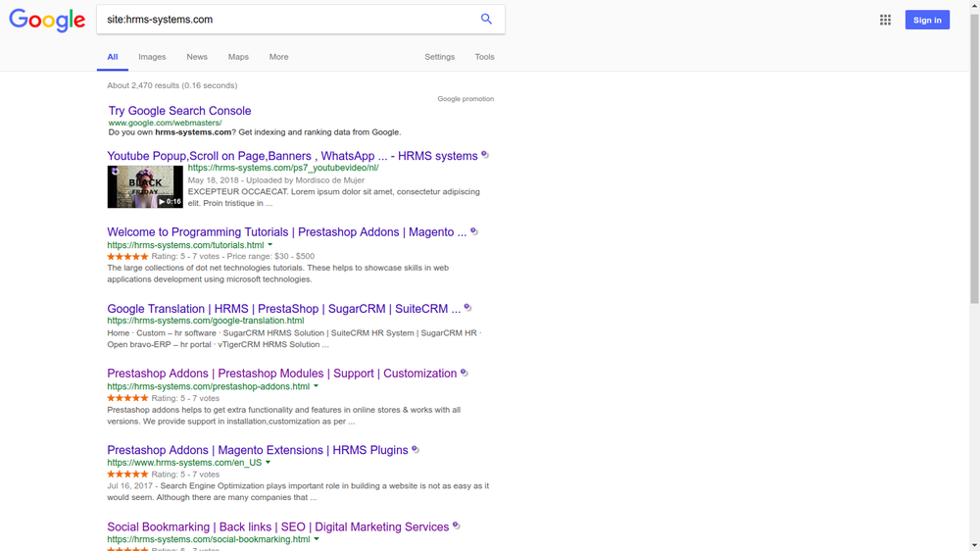The height and width of the screenshot is (551, 980).
Task: Click the five-star rating under tutorials.html
Action: [127, 257]
